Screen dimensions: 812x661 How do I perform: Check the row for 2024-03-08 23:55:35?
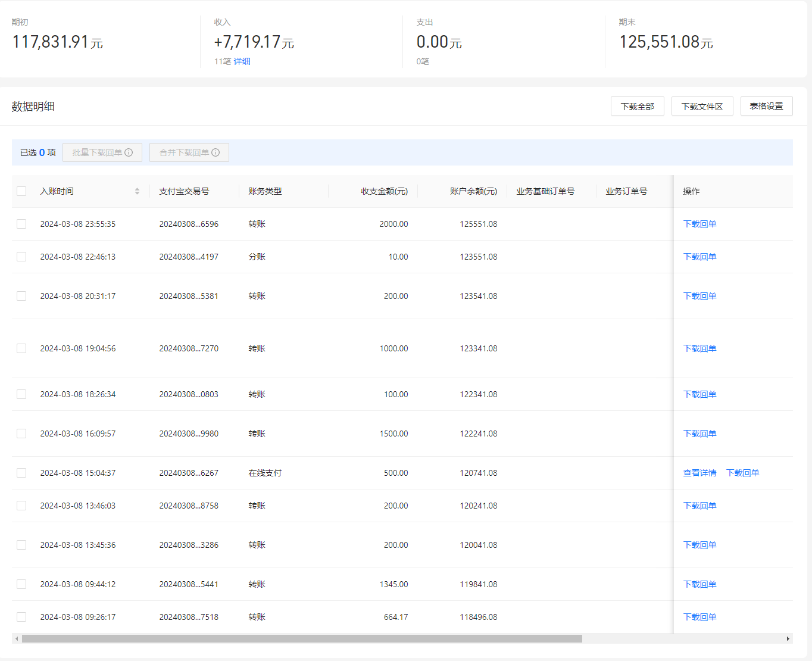coord(21,224)
